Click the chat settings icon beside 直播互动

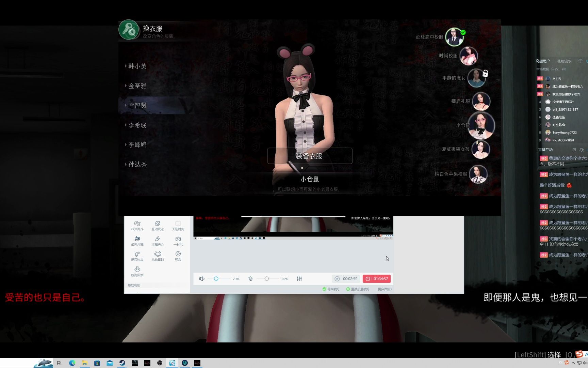point(582,150)
